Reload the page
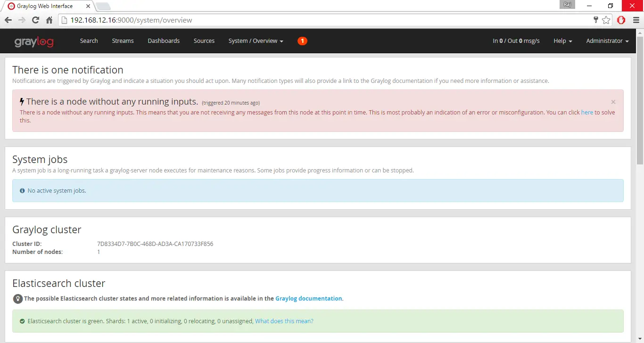644x343 pixels. click(x=35, y=20)
